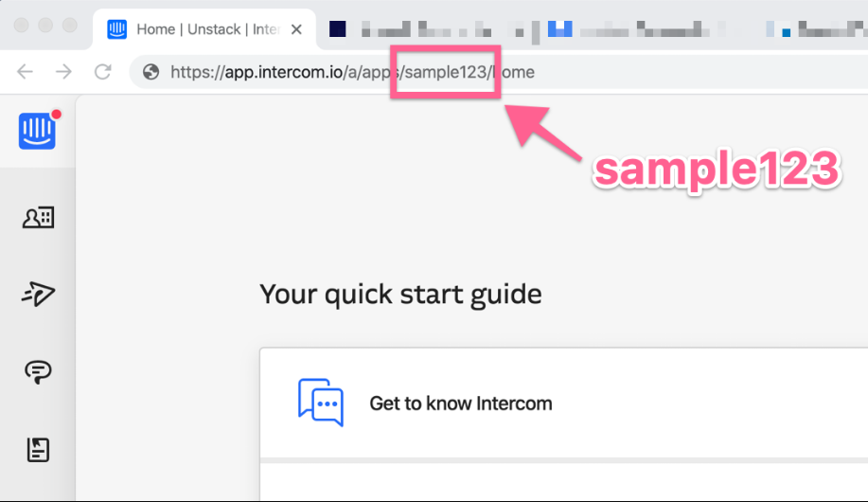
Task: Open the Contacts sidebar icon
Action: (38, 218)
